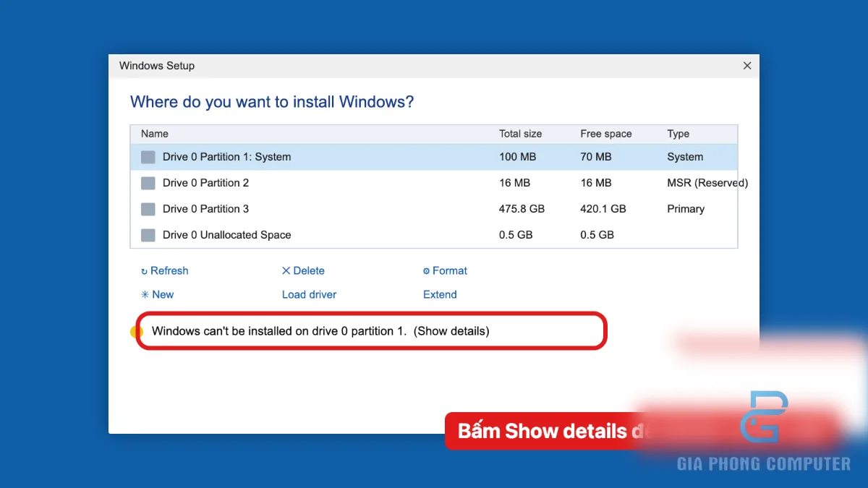Click the 420.1 GB free space value
868x488 pixels.
(x=603, y=209)
